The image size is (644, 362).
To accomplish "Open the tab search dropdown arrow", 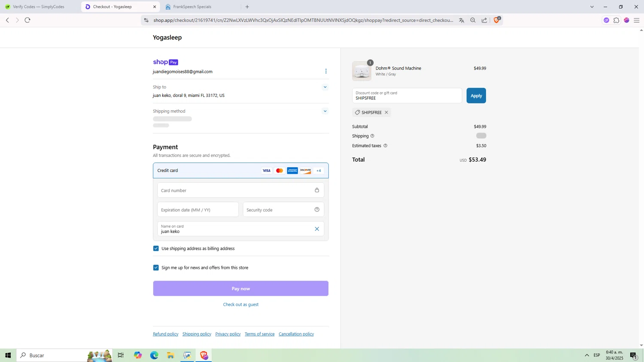I will point(592,7).
